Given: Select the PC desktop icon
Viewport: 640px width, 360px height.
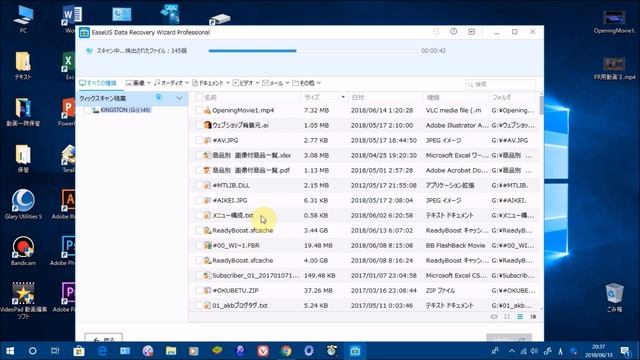Looking at the screenshot, I should coord(23,19).
